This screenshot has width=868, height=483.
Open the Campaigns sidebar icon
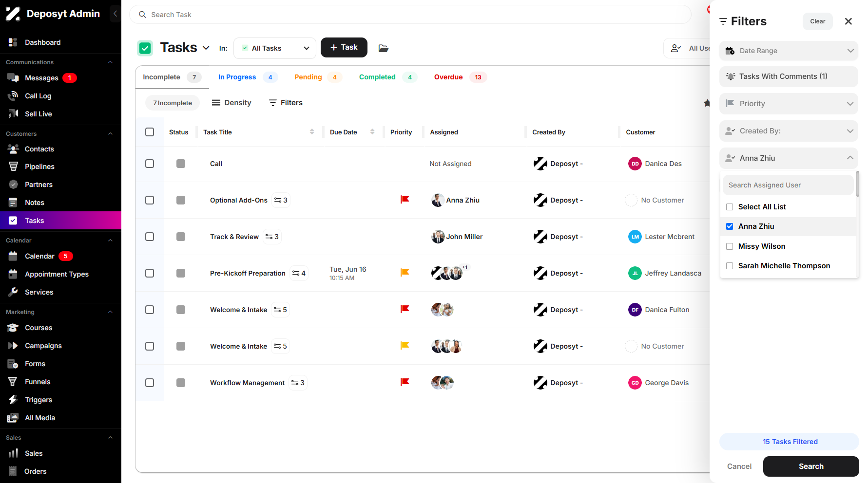pos(13,346)
